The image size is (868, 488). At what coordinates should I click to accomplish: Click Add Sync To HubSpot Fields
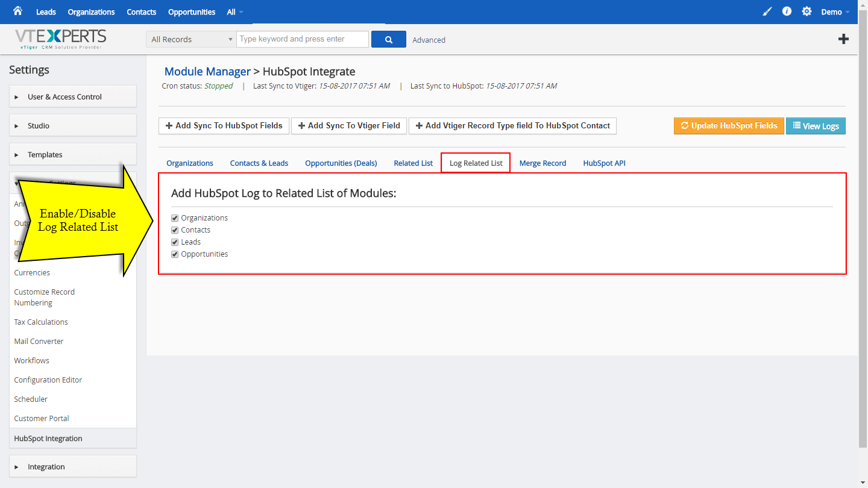(224, 125)
